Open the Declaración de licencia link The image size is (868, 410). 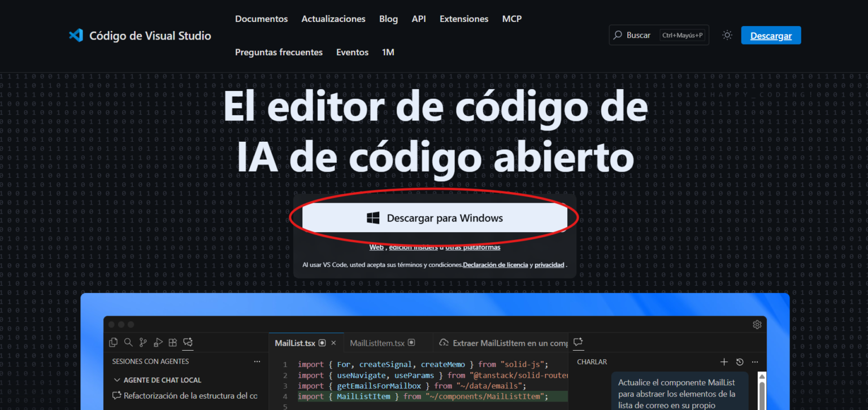point(496,265)
